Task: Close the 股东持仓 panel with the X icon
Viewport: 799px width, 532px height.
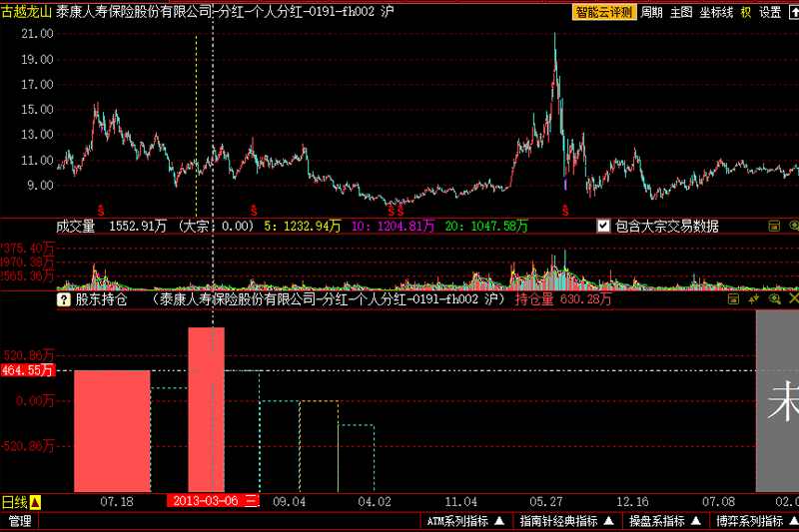Action: [793, 298]
